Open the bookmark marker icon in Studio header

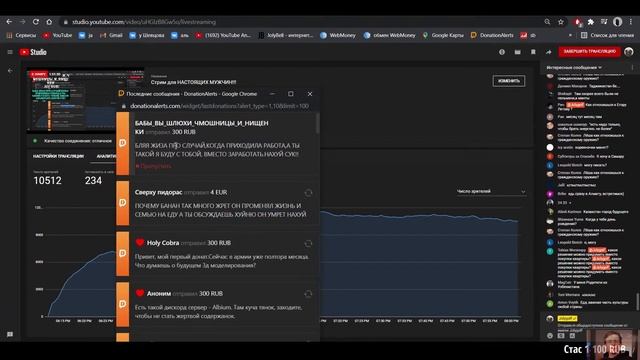point(533,52)
